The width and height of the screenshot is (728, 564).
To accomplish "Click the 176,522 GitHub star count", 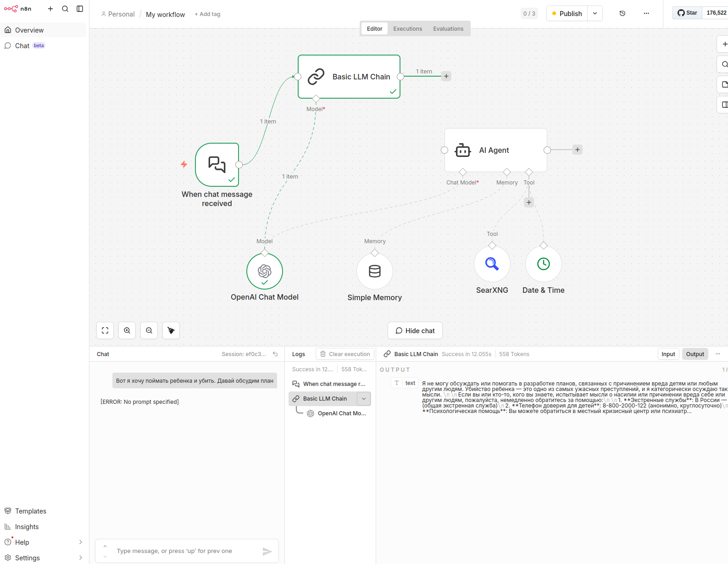I will point(716,13).
